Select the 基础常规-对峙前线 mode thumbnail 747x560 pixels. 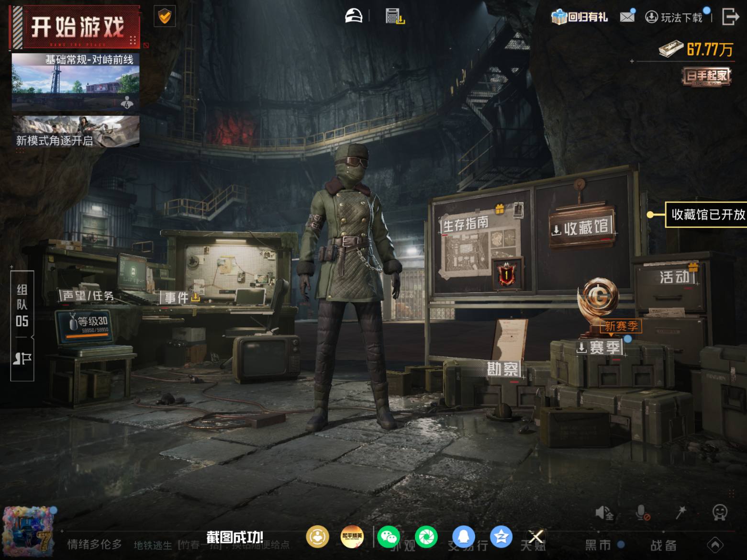tap(76, 82)
